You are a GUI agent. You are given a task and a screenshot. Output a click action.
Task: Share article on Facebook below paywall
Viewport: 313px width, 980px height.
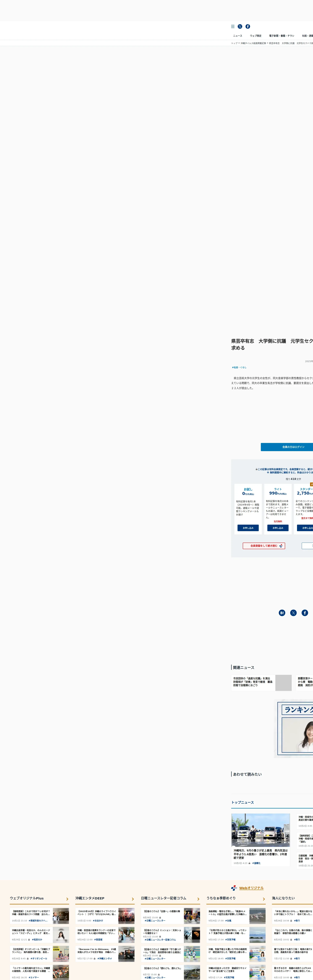pos(305,613)
